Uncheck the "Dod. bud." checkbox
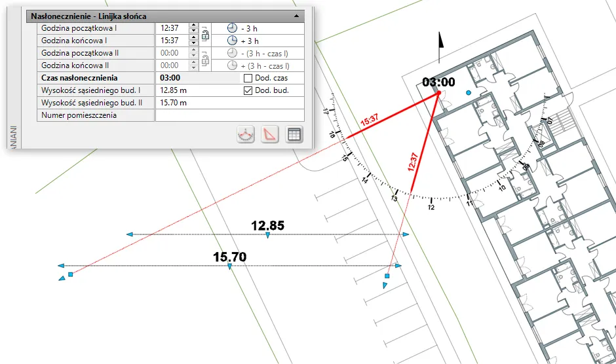 coord(248,91)
